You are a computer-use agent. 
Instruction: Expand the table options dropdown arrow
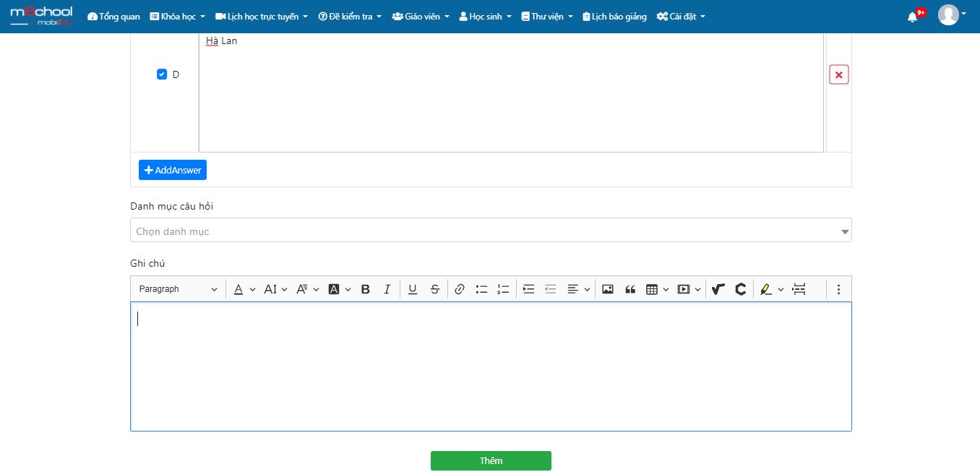coord(666,289)
